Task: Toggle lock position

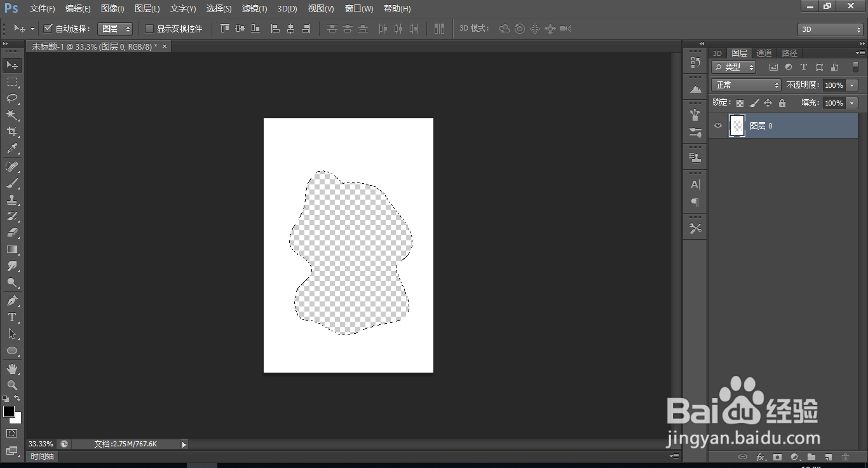Action: (x=768, y=103)
